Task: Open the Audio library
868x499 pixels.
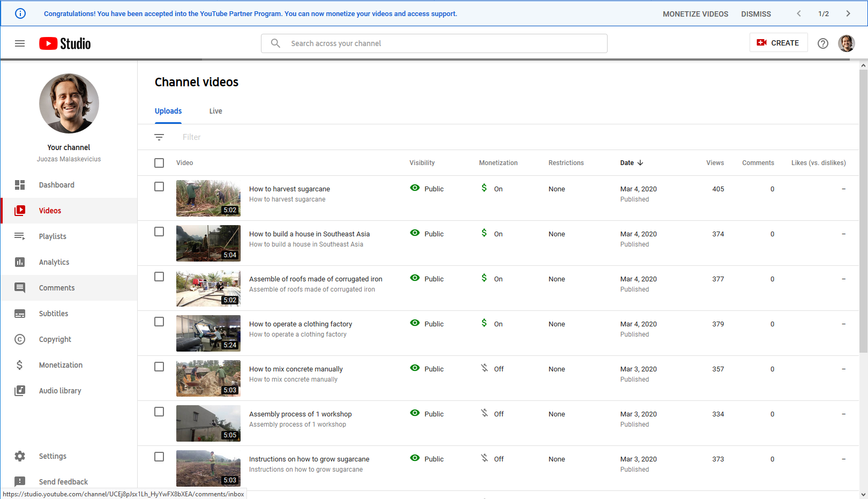Action: pos(60,390)
